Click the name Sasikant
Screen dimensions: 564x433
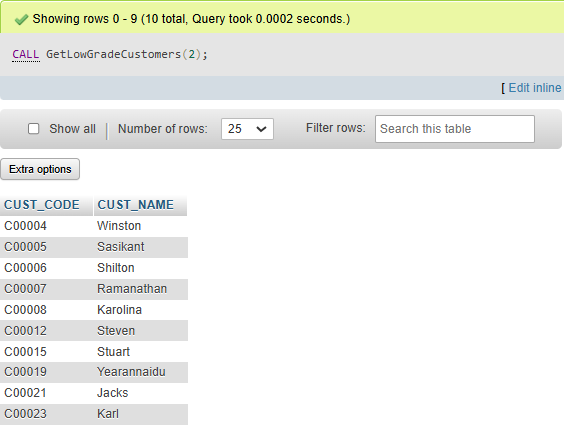[120, 247]
